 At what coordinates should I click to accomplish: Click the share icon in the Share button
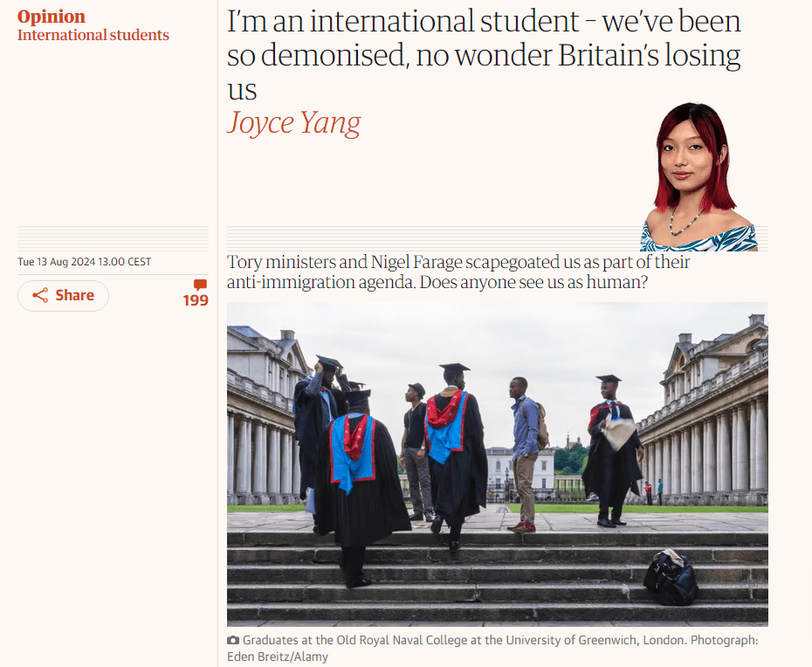[40, 295]
